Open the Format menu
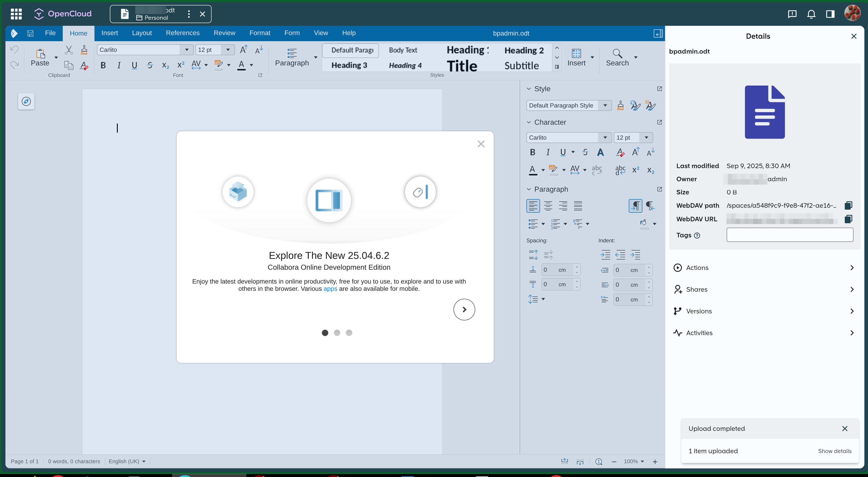 coord(260,33)
